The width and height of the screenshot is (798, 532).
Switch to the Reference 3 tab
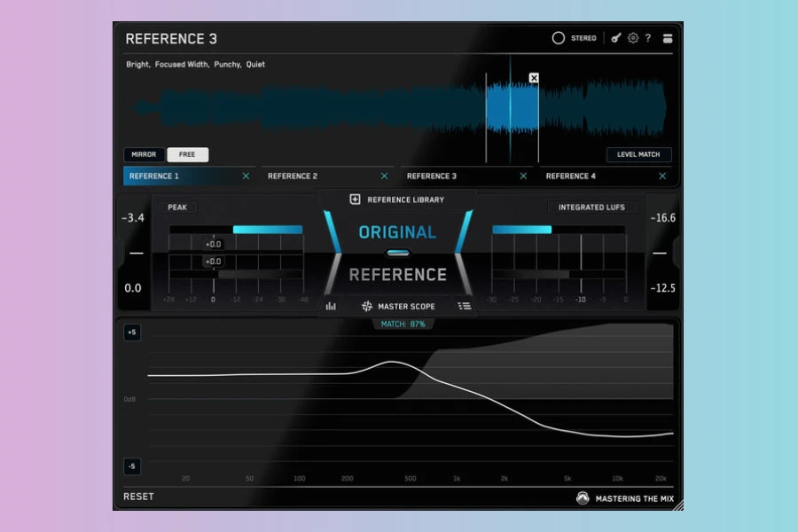[432, 176]
